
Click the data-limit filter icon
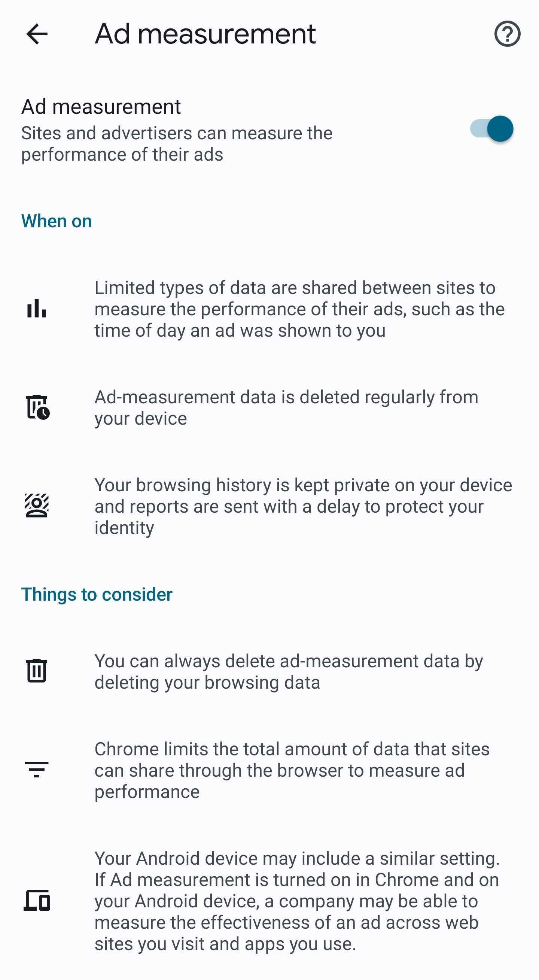pos(37,770)
